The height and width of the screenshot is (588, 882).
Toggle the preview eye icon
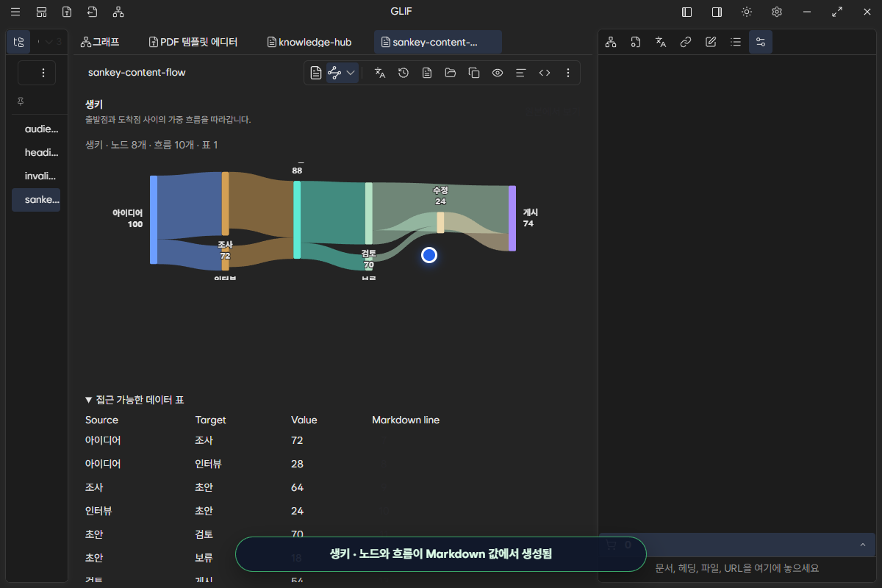498,73
